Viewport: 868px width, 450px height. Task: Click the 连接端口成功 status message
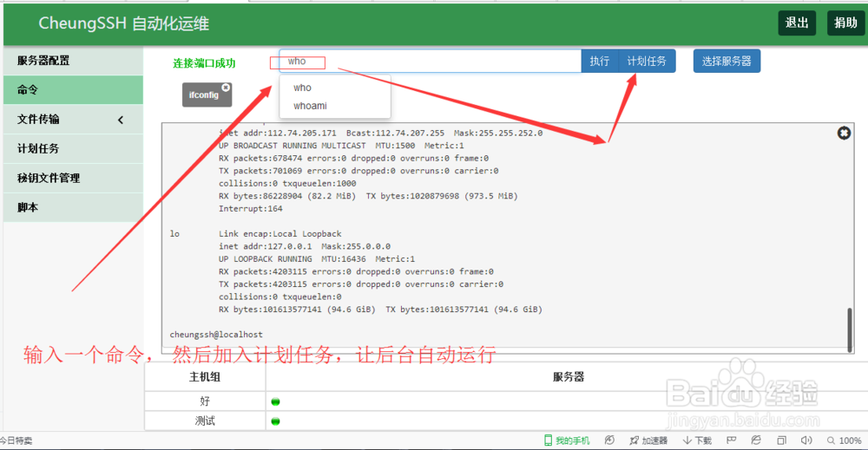(x=204, y=63)
